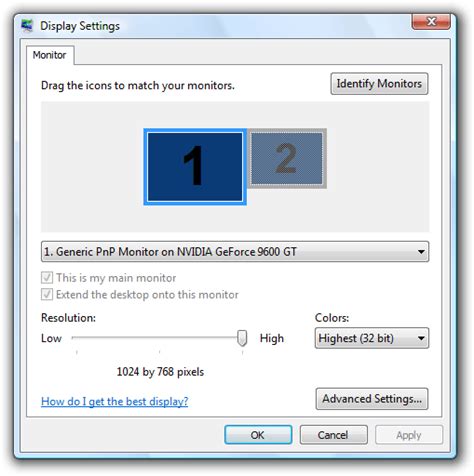Switch to the Monitor tab
This screenshot has width=474, height=476.
(50, 55)
